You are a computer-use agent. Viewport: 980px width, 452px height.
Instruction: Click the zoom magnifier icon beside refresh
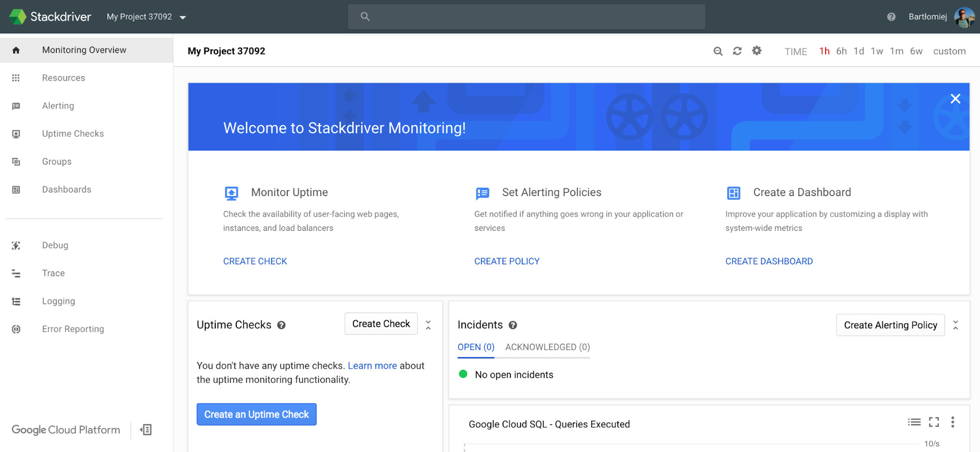pos(718,51)
